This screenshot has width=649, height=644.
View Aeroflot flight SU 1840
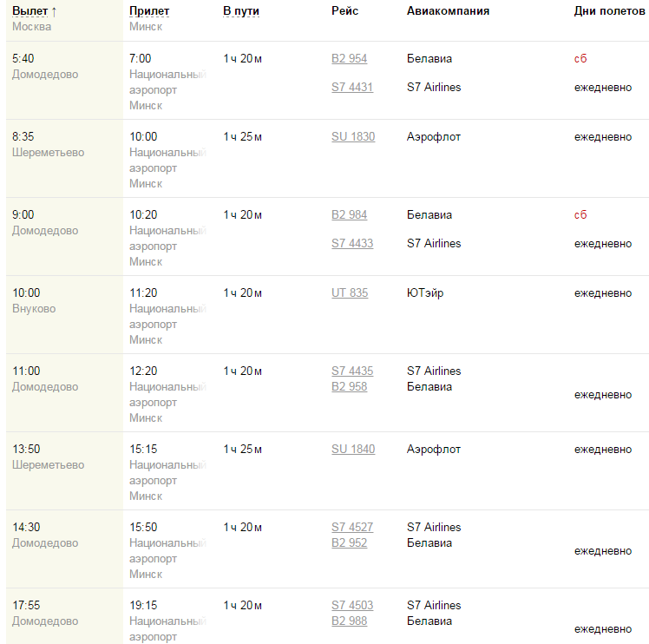[x=353, y=450]
